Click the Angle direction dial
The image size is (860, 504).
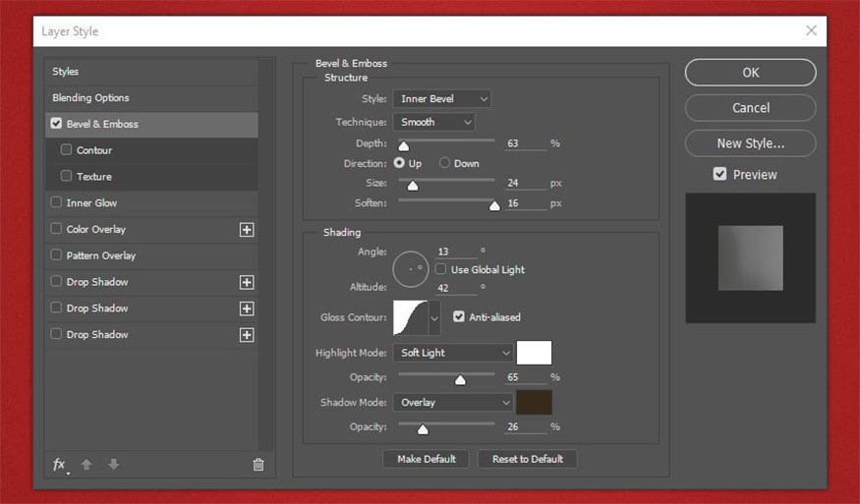pyautogui.click(x=410, y=268)
